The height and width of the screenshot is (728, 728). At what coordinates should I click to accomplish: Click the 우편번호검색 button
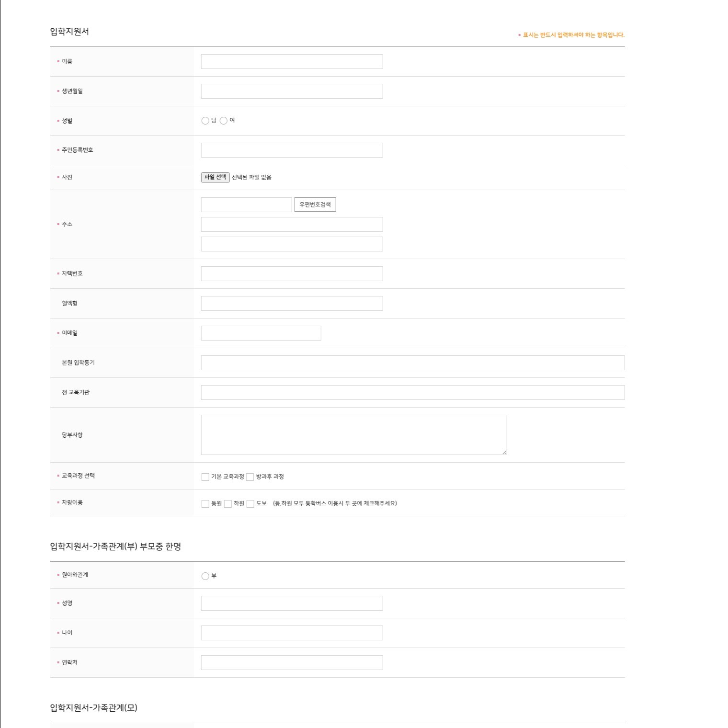coord(315,205)
